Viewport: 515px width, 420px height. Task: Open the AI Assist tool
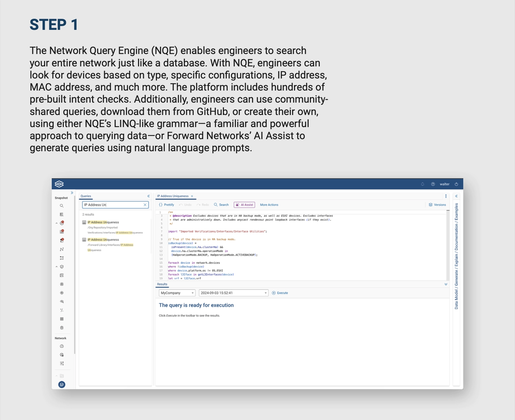coord(244,205)
